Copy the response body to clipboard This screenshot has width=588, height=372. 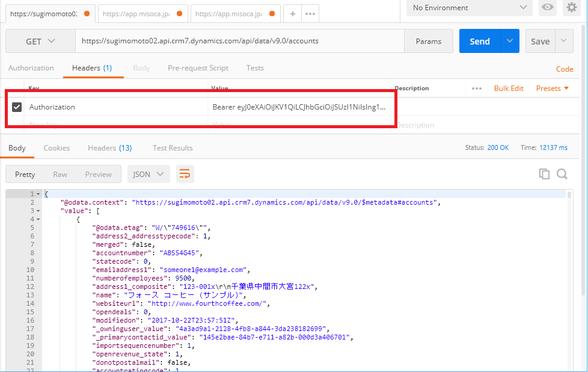coord(544,174)
